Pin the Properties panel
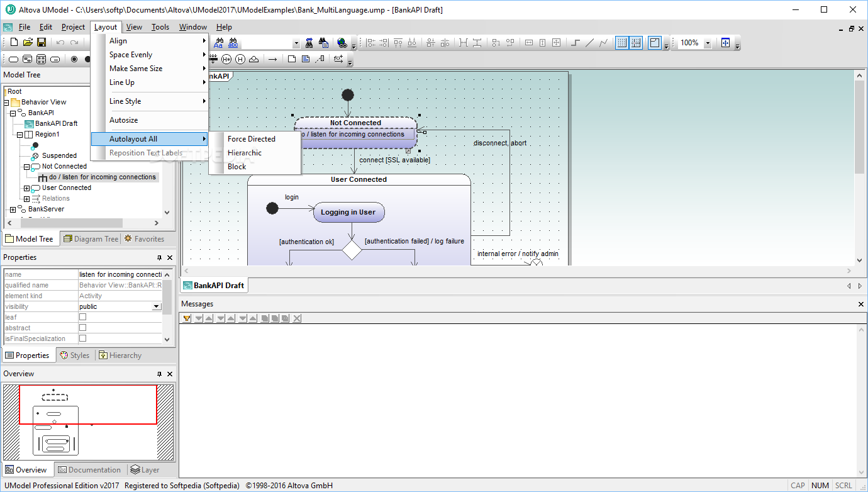Image resolution: width=868 pixels, height=492 pixels. pos(159,257)
